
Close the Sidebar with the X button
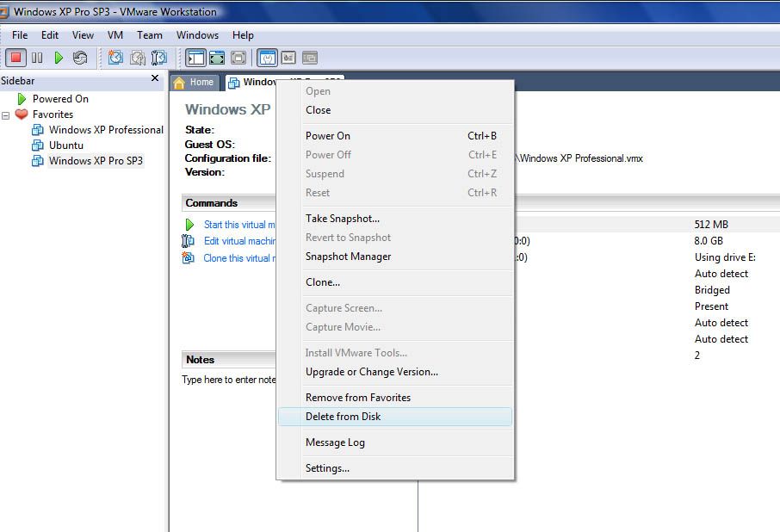point(155,78)
